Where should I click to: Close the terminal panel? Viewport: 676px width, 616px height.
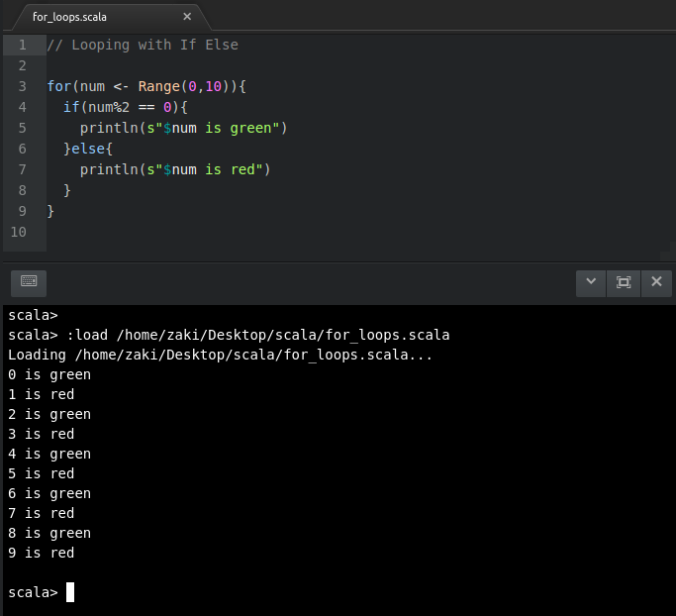656,283
